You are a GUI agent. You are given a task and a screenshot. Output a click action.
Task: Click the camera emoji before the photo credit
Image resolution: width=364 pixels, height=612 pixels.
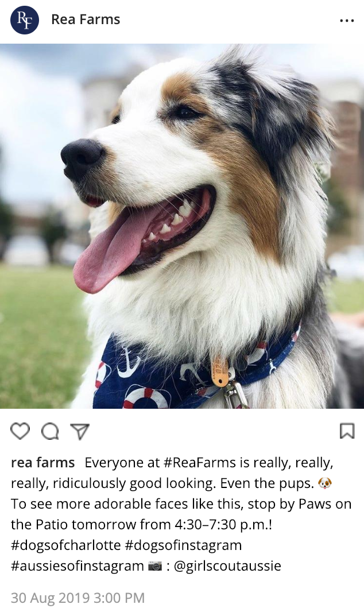tap(155, 566)
